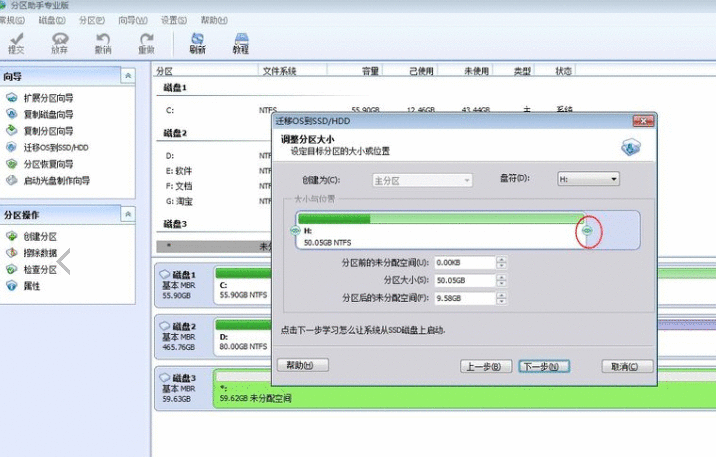Adjust the 分区前的未分配空间 stepper

(501, 263)
